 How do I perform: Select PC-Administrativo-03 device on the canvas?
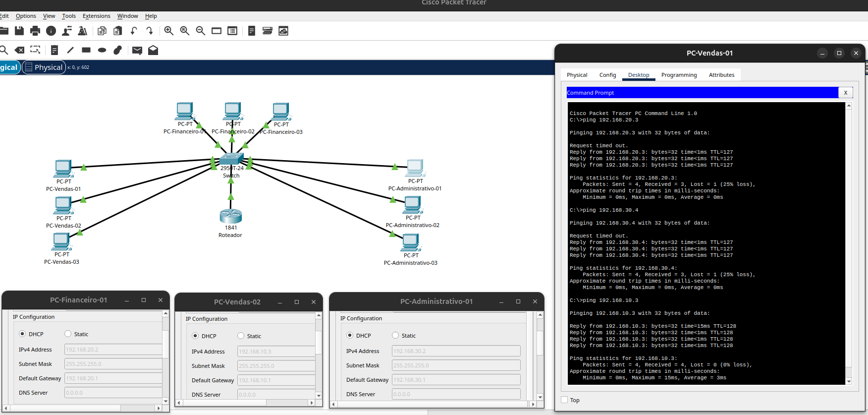coord(411,242)
